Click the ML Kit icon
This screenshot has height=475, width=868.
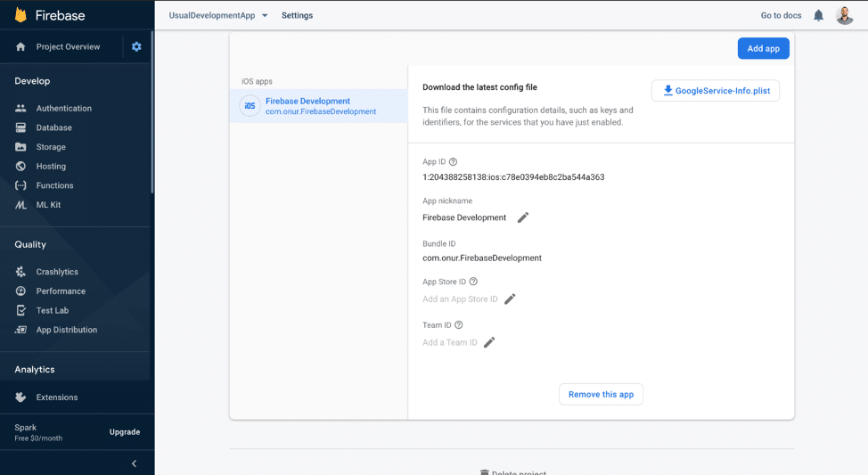[x=20, y=205]
